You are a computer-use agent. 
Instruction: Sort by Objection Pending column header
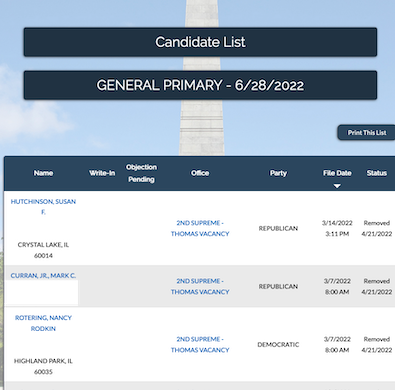pyautogui.click(x=141, y=173)
